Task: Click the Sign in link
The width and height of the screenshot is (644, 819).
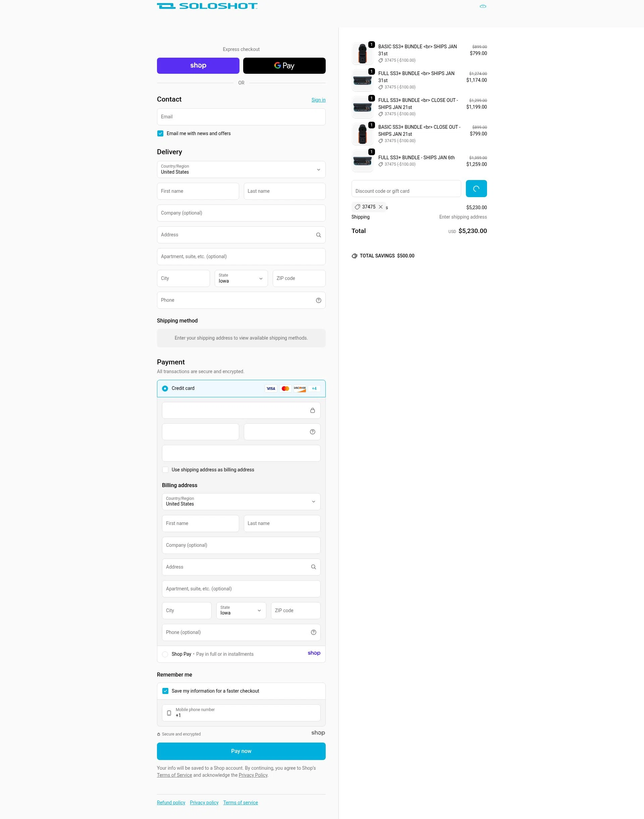Action: click(x=318, y=100)
